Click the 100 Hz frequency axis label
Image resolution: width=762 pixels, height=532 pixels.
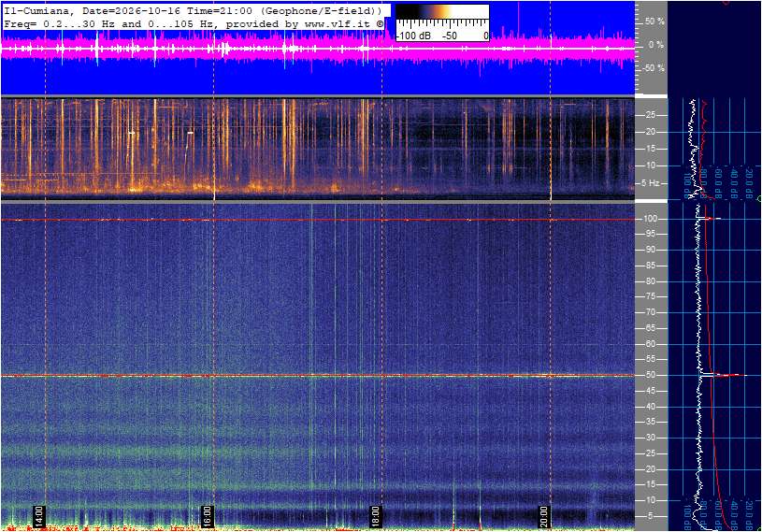tap(650, 219)
